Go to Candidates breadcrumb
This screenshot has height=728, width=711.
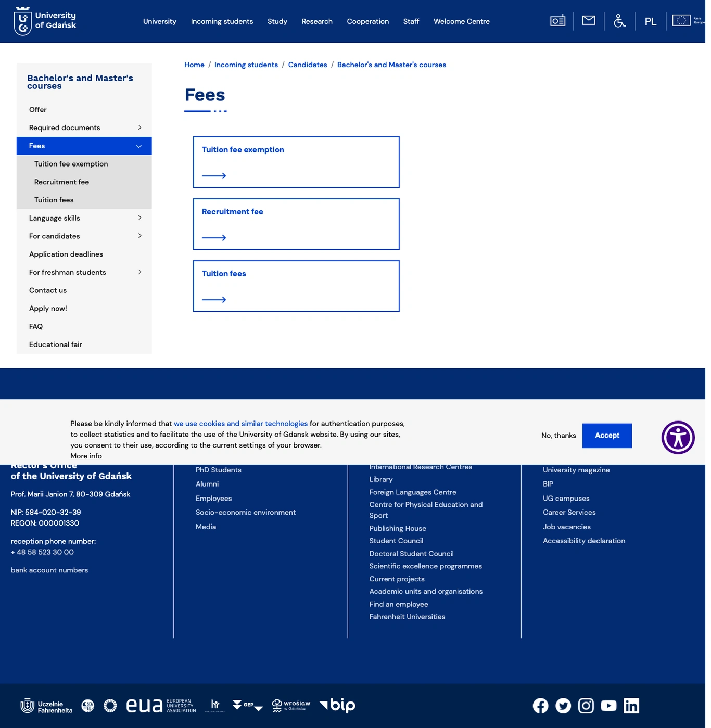[x=308, y=65]
